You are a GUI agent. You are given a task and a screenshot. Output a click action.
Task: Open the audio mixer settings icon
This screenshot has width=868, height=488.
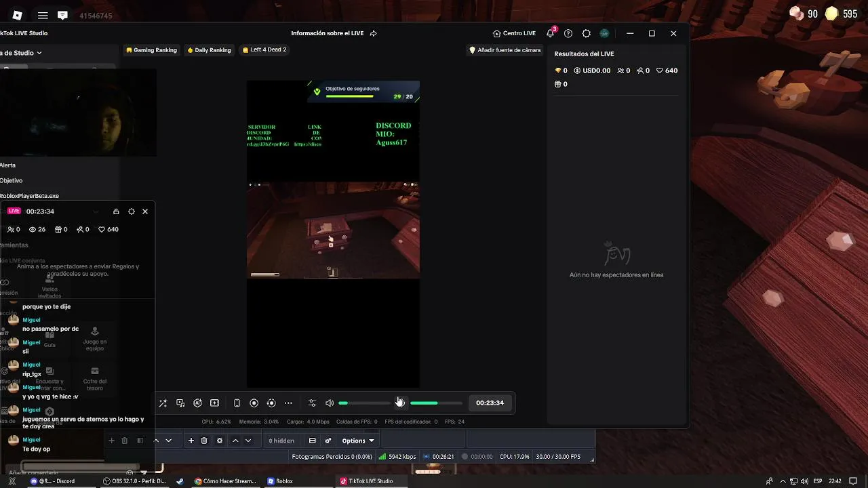312,403
